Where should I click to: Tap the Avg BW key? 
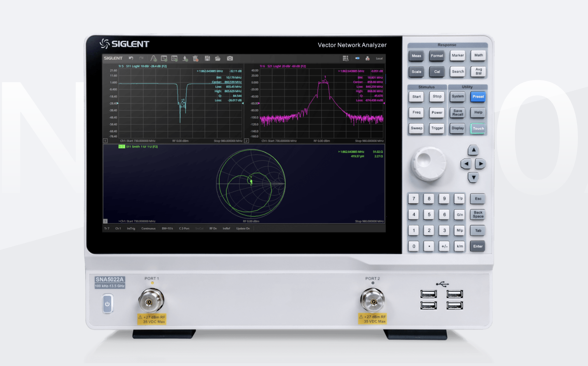point(479,71)
